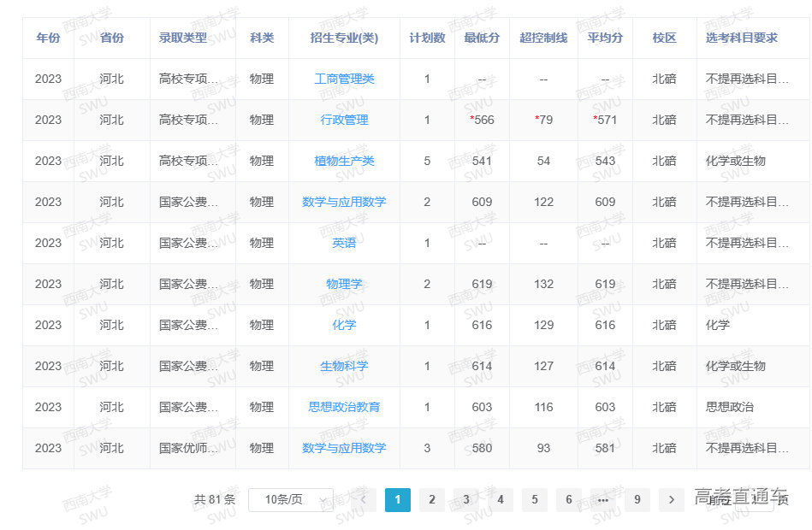Viewport: 812px width, 530px height.
Task: Select page 5 in pagination
Action: [x=535, y=500]
